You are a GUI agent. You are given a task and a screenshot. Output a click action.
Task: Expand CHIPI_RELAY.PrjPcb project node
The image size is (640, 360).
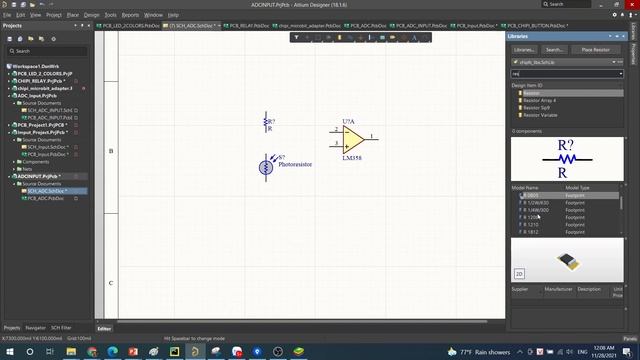(9, 81)
